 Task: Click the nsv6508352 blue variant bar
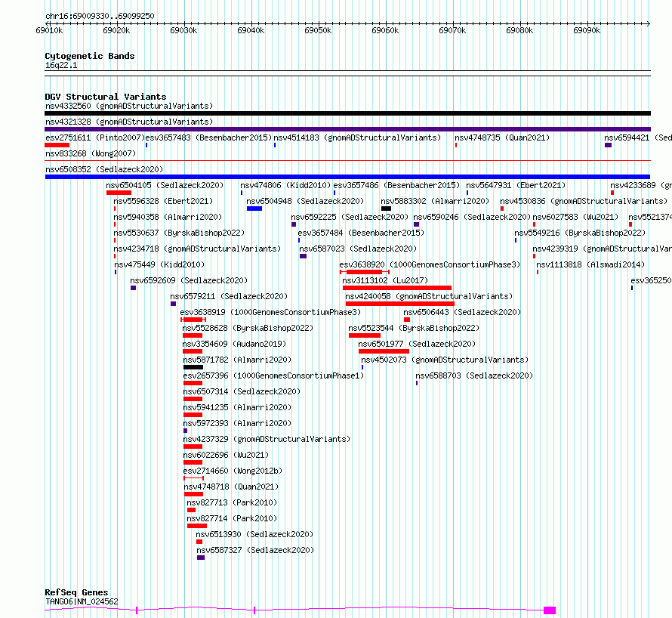(347, 177)
